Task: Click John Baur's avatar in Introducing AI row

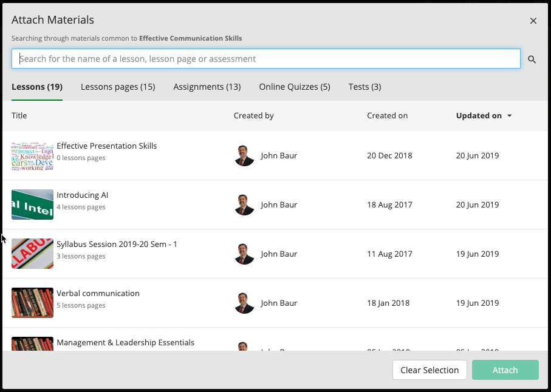Action: [244, 204]
